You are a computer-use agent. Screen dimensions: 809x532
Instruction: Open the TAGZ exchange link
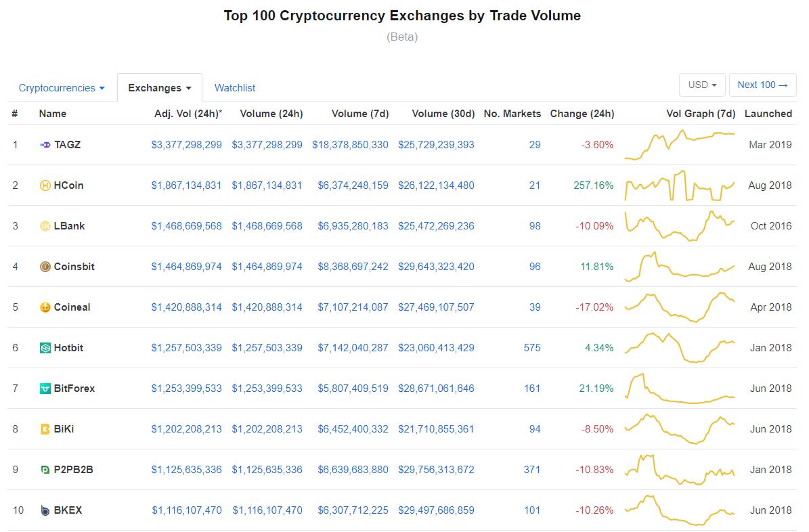68,145
